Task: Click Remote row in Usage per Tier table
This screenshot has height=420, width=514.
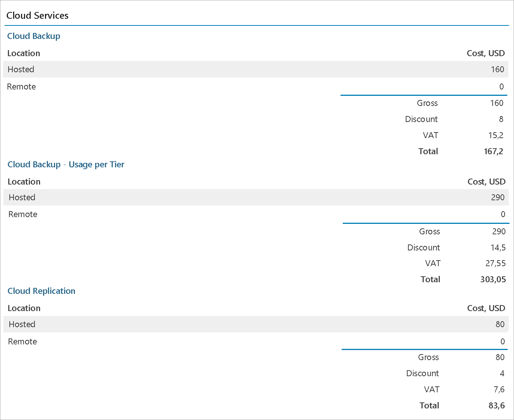Action: (x=23, y=214)
